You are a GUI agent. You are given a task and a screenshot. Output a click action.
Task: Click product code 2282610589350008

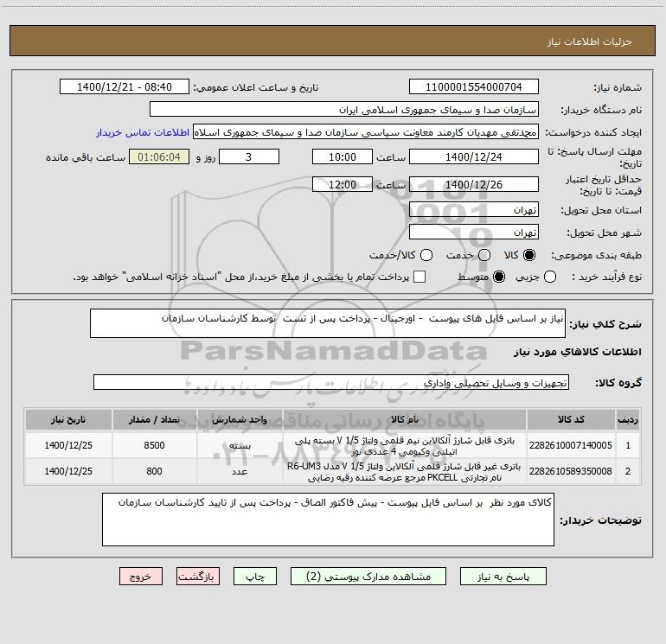click(x=571, y=471)
